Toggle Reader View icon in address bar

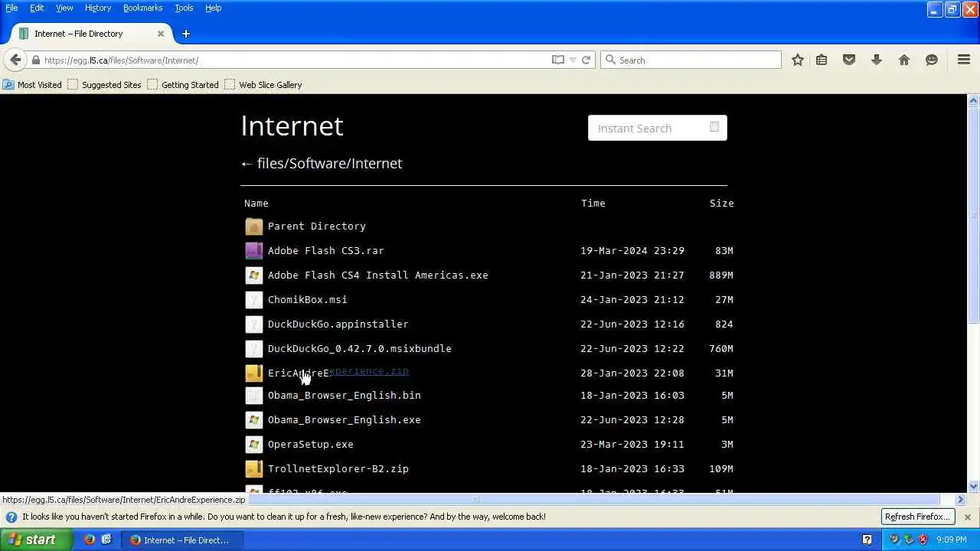pos(558,60)
